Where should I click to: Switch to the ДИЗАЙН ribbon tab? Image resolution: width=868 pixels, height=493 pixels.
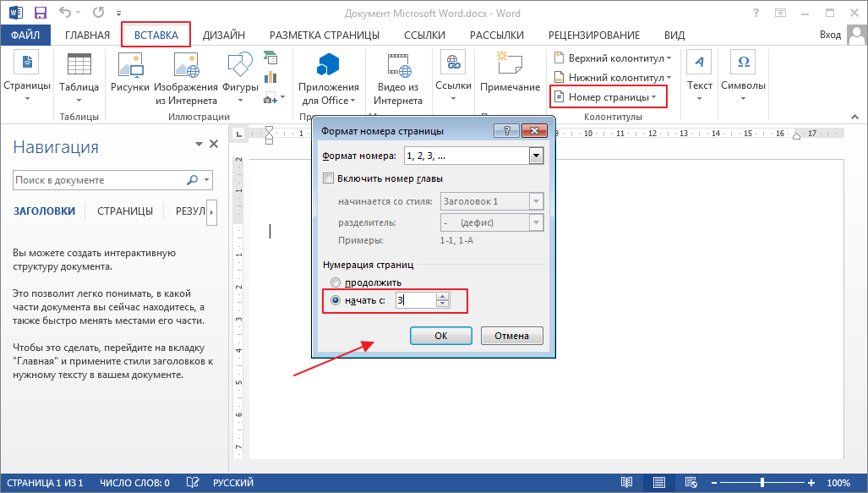224,35
